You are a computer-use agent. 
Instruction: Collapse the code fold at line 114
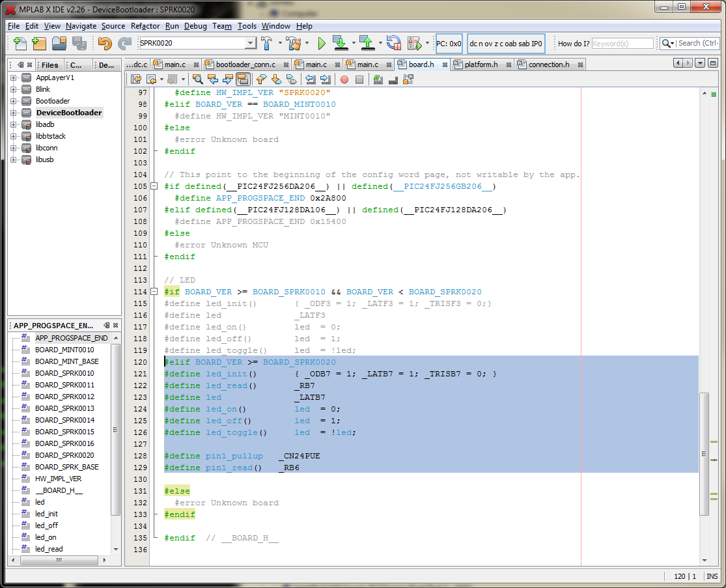click(154, 292)
